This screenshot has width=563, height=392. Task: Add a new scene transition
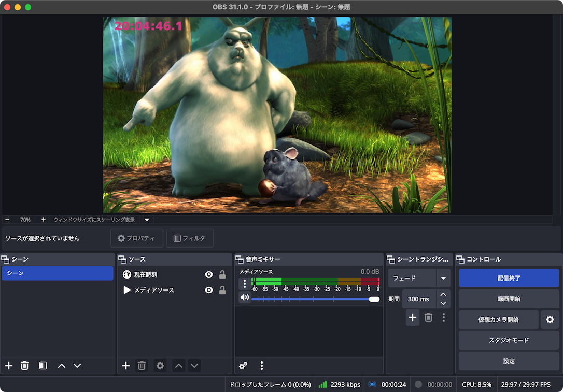pos(413,317)
